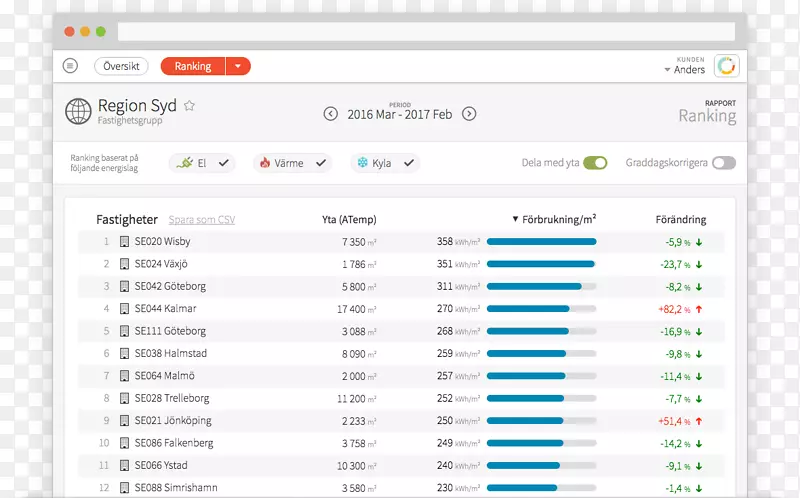Switch to the Översikt tab

click(121, 66)
